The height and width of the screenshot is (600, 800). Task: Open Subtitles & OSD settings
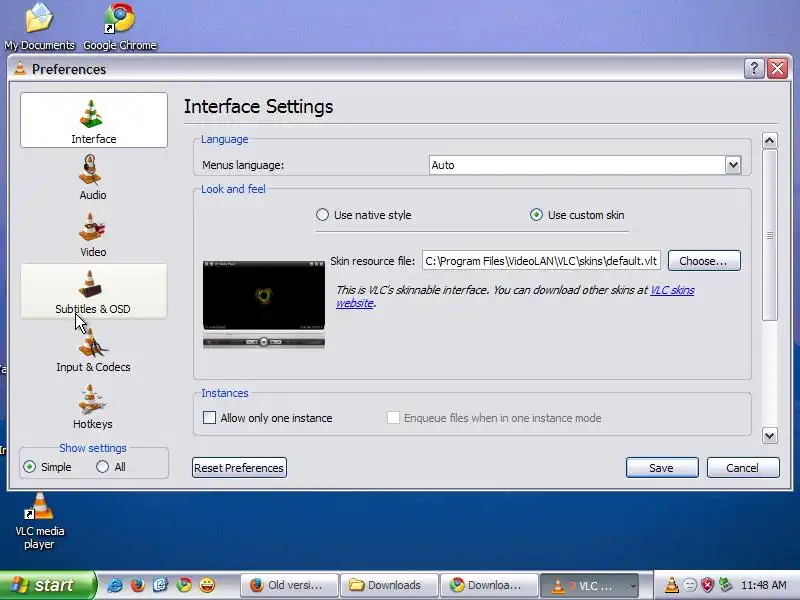(94, 291)
